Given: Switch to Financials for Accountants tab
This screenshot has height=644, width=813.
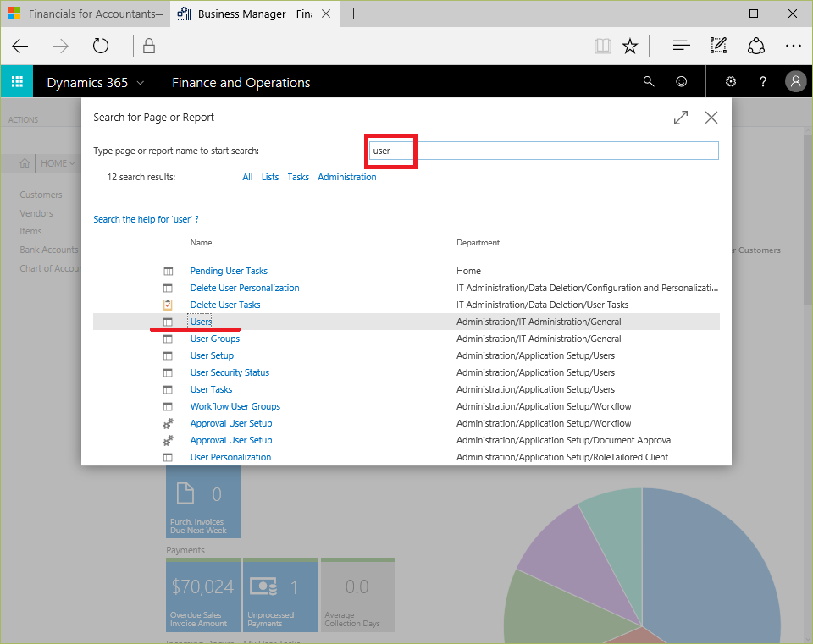Looking at the screenshot, I should click(x=86, y=14).
